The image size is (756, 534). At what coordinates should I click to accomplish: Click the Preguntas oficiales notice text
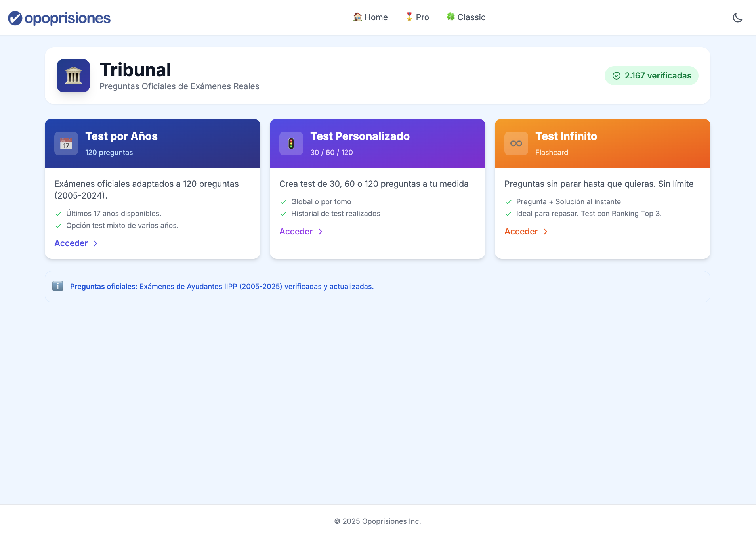tap(222, 287)
